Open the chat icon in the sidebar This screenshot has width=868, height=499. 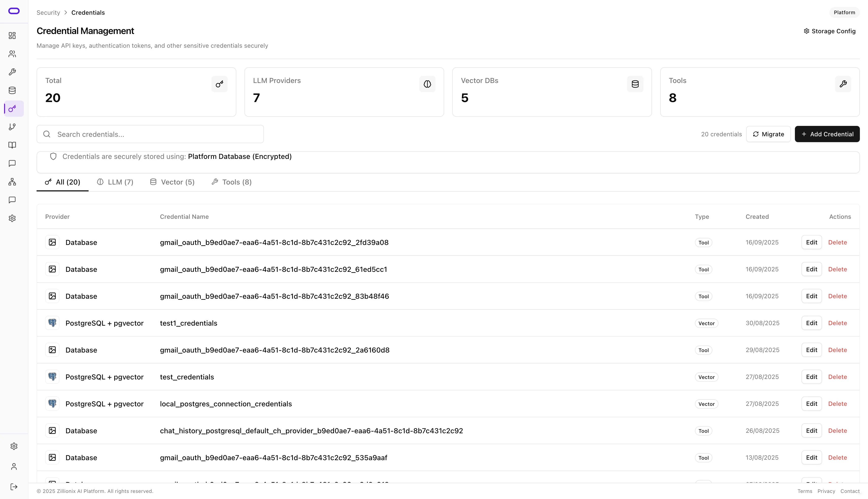[x=12, y=163]
